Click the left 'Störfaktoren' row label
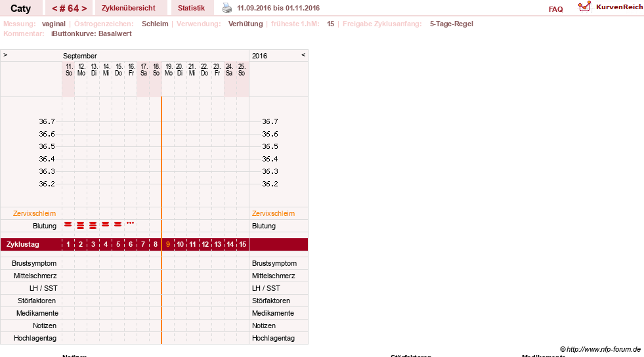Screen dimensions: 644x357 (37, 301)
